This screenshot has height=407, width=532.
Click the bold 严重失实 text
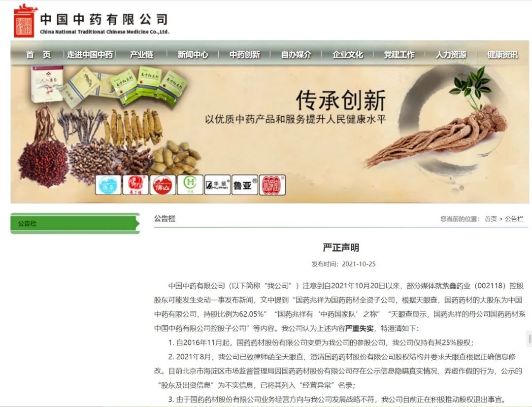[359, 328]
